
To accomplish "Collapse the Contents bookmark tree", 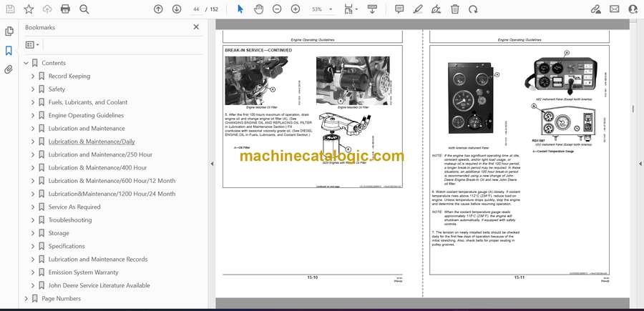I will 26,63.
